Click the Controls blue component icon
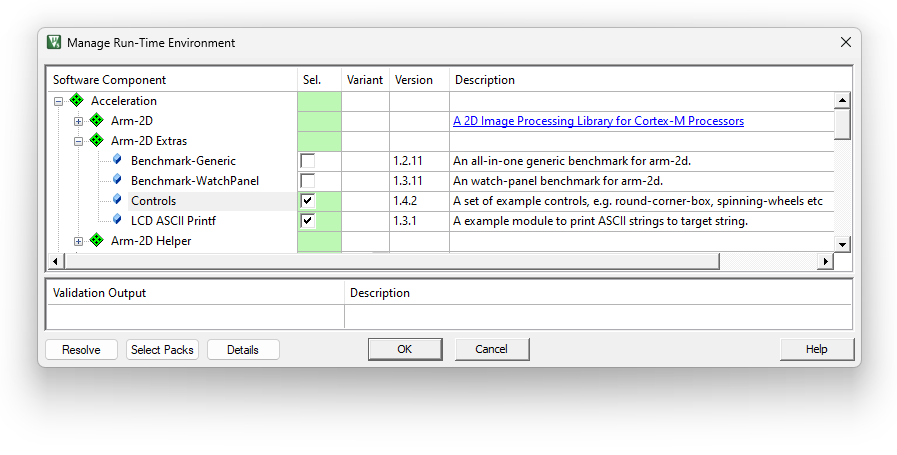 (x=117, y=200)
